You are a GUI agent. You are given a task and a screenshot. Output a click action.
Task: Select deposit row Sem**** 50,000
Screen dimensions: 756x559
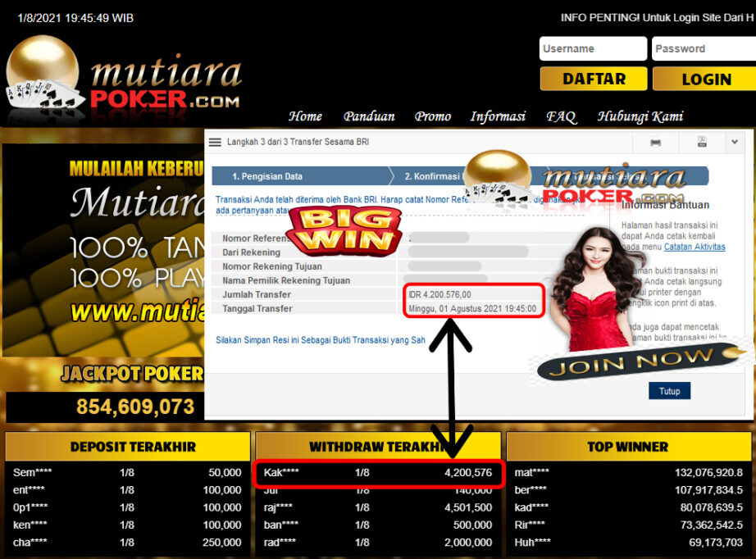click(x=127, y=473)
